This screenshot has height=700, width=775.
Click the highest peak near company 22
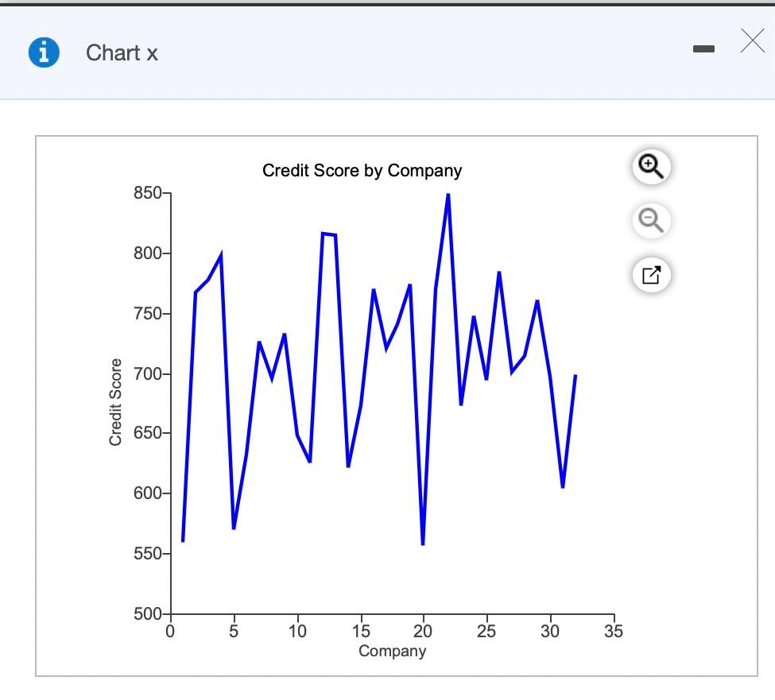click(x=448, y=195)
